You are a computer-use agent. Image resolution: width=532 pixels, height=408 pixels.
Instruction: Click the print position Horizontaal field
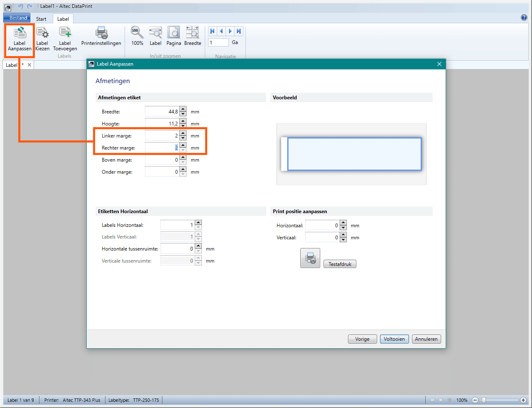(322, 225)
